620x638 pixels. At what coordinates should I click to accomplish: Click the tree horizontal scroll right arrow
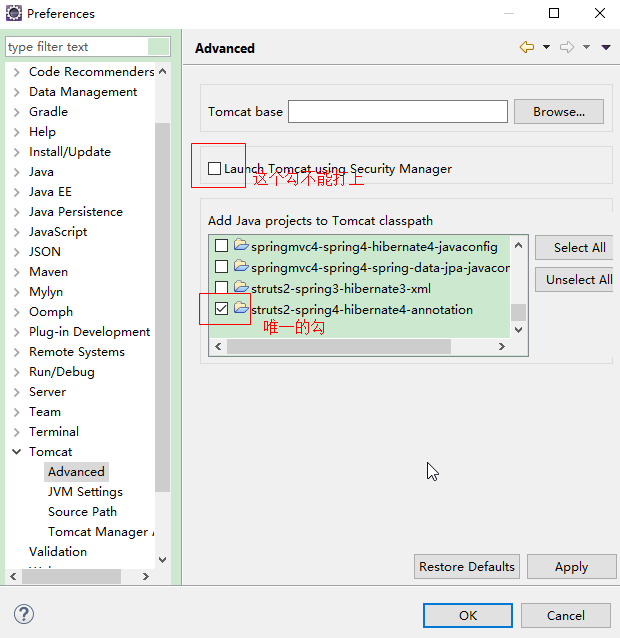tap(146, 577)
